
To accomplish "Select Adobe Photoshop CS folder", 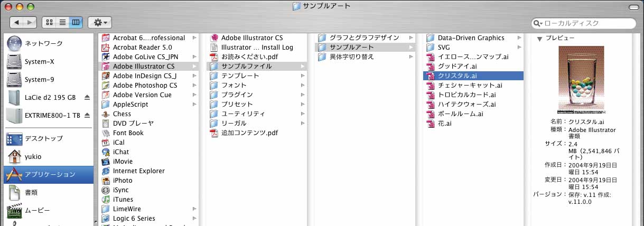I will 149,86.
